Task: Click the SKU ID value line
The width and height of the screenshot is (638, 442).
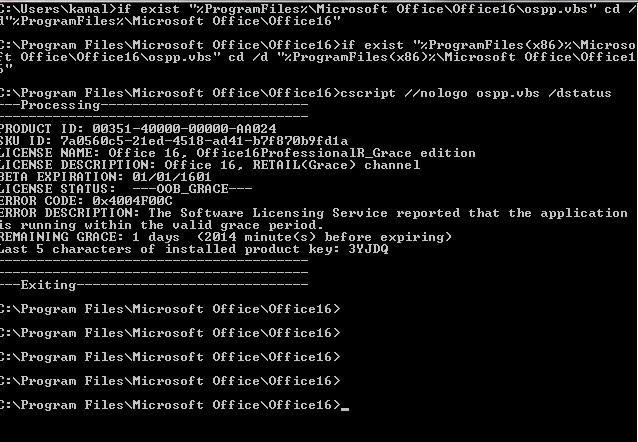Action: click(174, 141)
